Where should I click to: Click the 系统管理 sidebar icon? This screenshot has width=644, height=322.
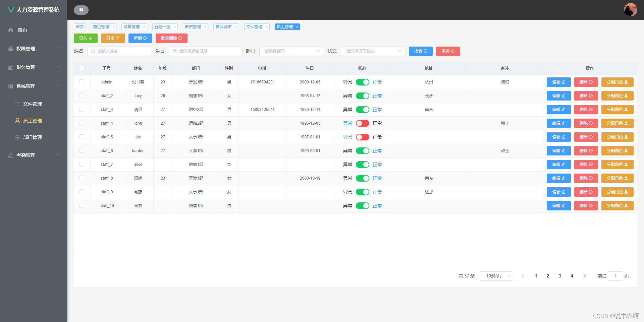11,86
